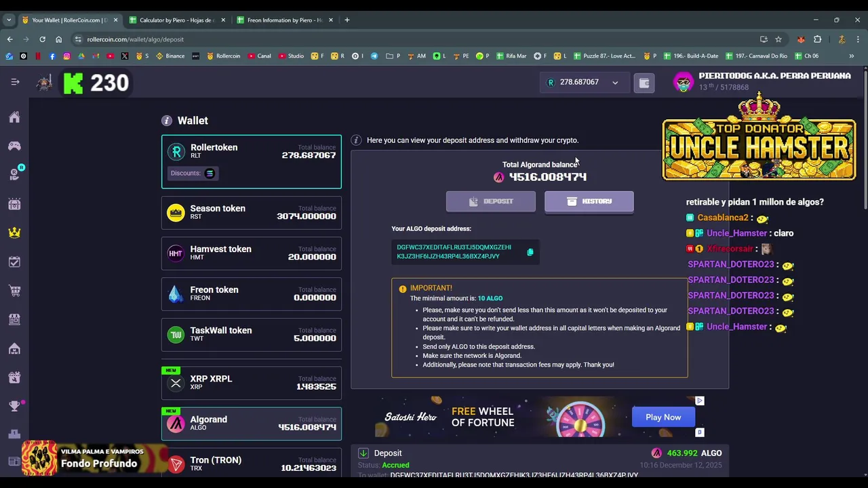Open the sidebar warehouse icon
This screenshot has height=488, width=868.
pos(14,348)
